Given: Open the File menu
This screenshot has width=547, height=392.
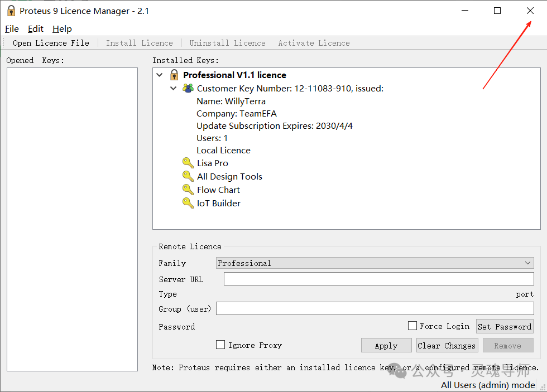Looking at the screenshot, I should point(12,28).
